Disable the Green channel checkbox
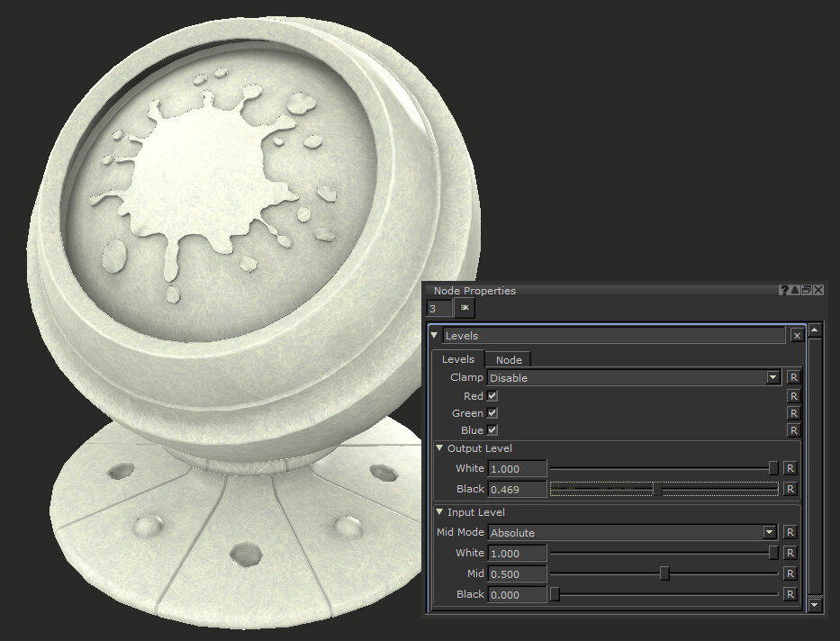The width and height of the screenshot is (840, 641). pyautogui.click(x=492, y=413)
